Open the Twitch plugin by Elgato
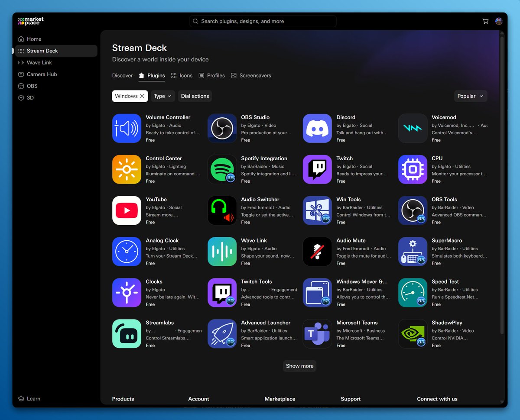The width and height of the screenshot is (520, 420). tap(317, 169)
